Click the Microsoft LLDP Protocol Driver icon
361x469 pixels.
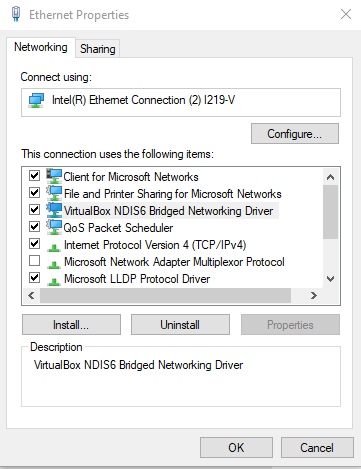pyautogui.click(x=54, y=281)
